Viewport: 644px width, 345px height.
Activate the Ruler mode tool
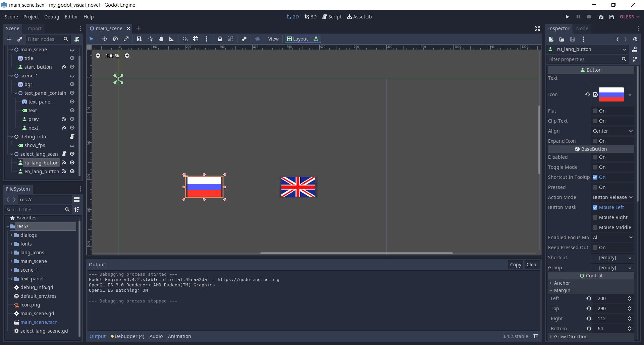[172, 39]
